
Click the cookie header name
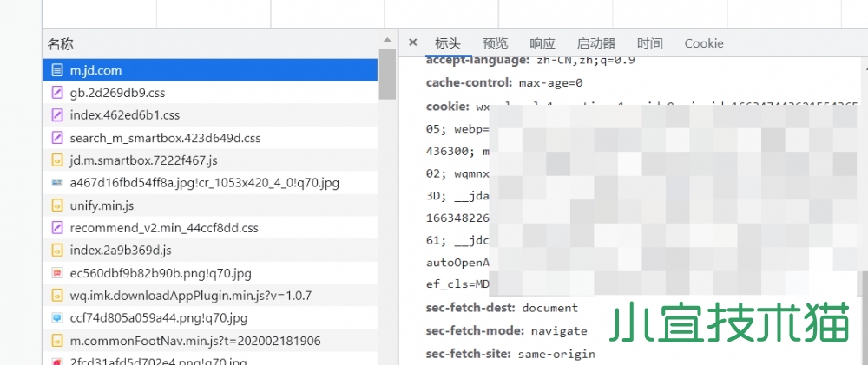(448, 106)
